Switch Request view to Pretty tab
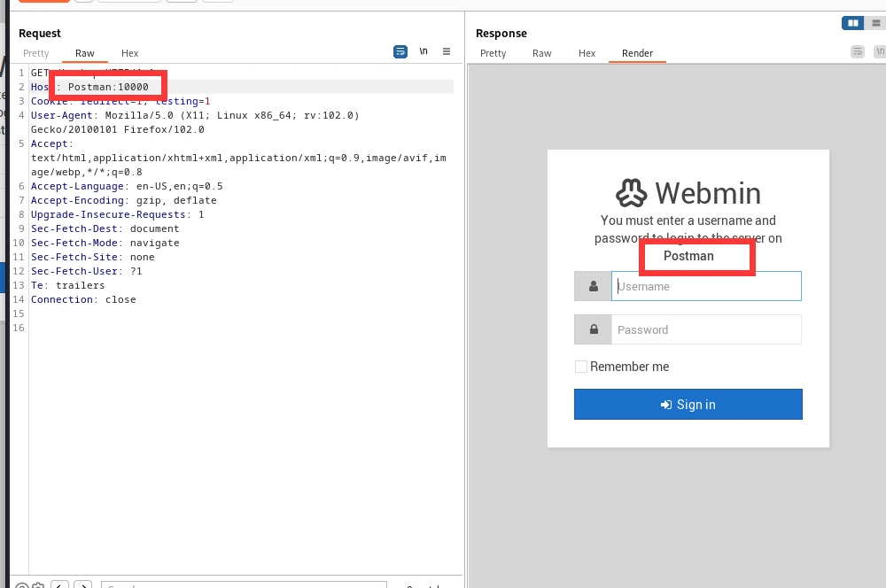 [36, 53]
